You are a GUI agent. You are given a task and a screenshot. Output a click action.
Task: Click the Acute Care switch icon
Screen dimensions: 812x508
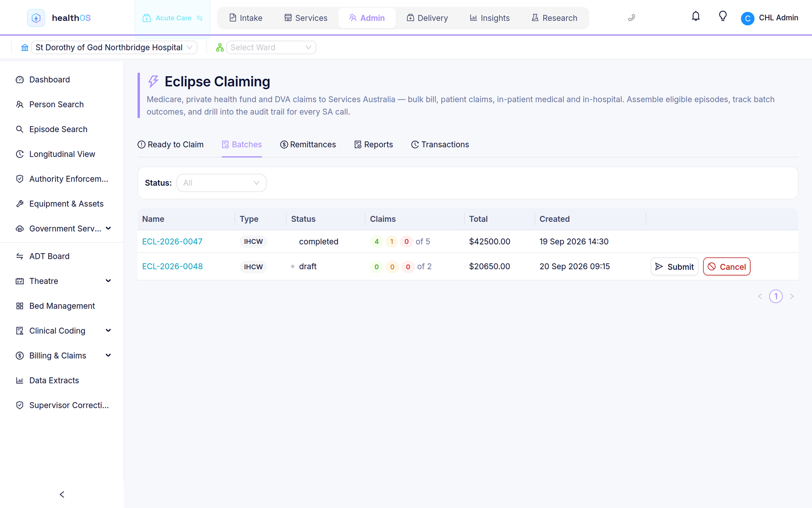[200, 18]
